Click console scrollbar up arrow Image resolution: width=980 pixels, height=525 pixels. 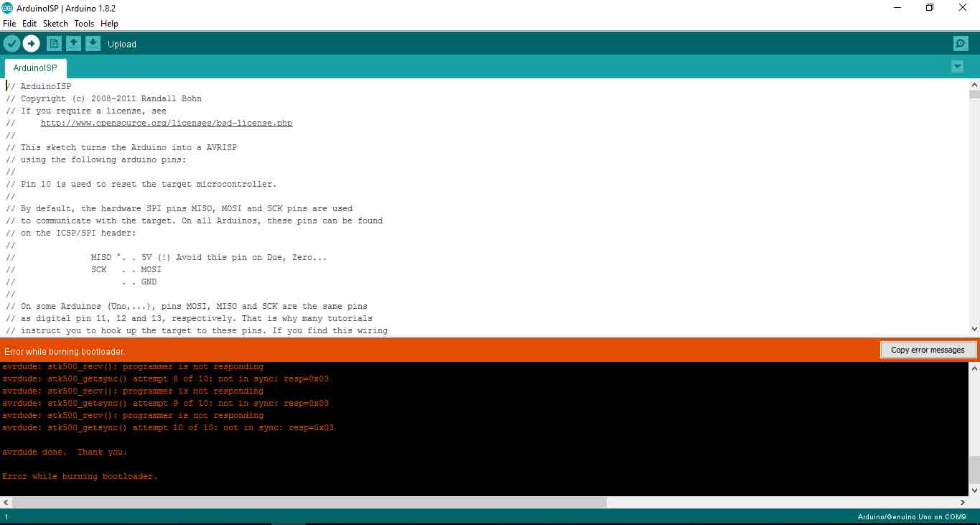[974, 368]
